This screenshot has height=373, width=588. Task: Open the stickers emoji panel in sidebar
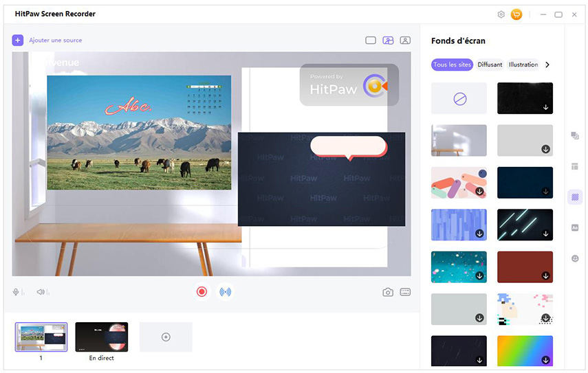click(x=575, y=258)
